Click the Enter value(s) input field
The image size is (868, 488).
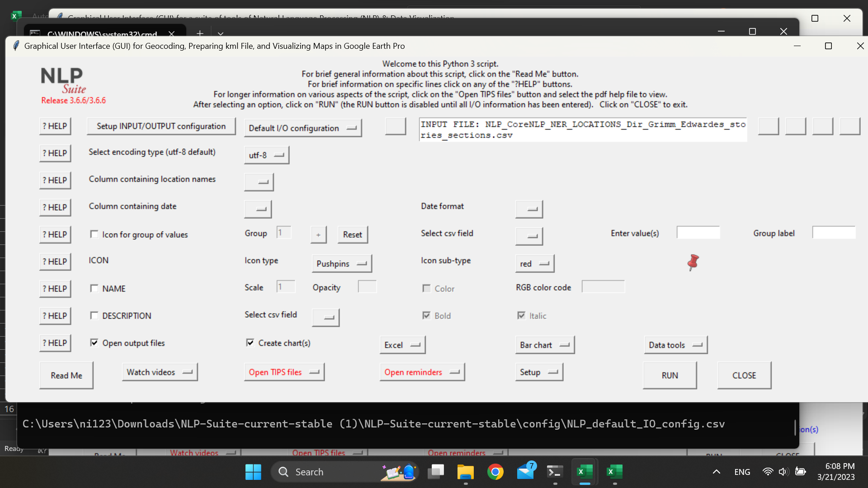tap(698, 233)
